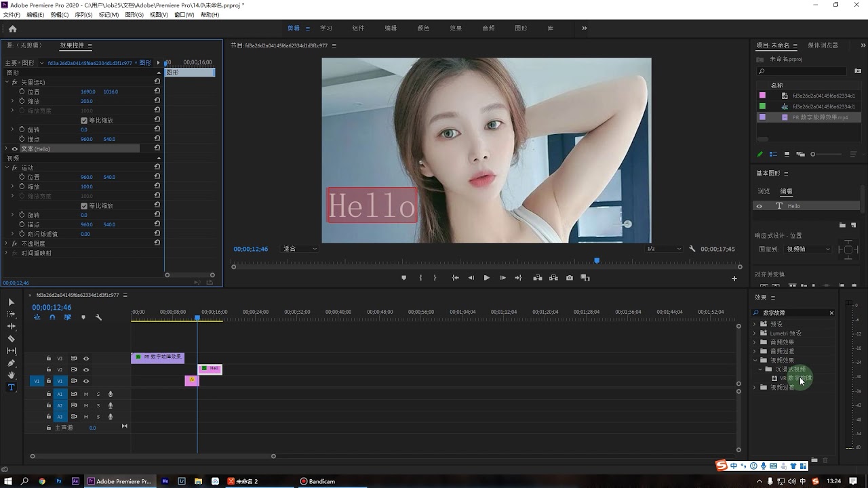This screenshot has width=868, height=488.
Task: Step back one frame
Action: [x=471, y=278]
